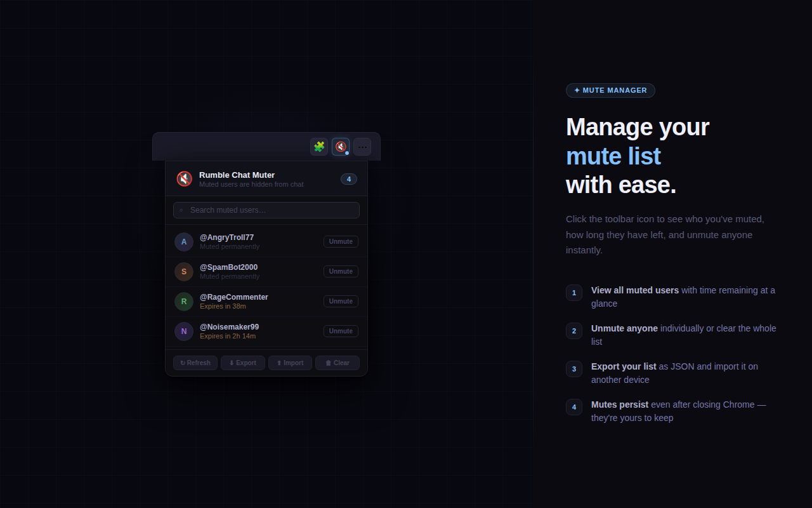Image resolution: width=812 pixels, height=508 pixels.
Task: Open the browser three-dot menu
Action: [x=362, y=146]
